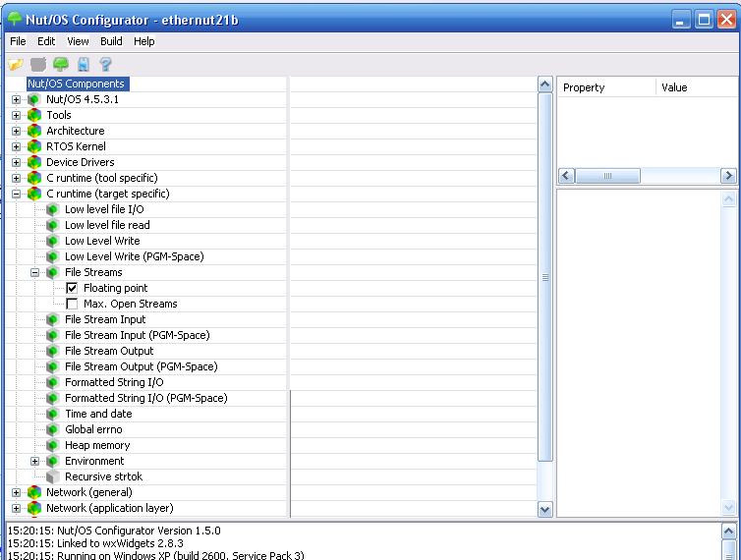Screen dimensions: 741x560
Task: Collapse the File Streams node
Action: click(35, 272)
